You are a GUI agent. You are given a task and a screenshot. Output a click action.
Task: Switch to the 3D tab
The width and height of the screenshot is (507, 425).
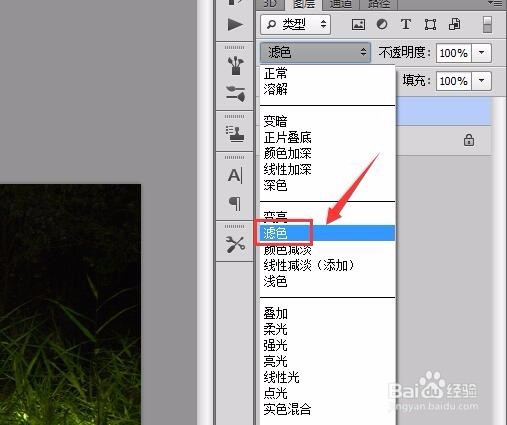[270, 4]
